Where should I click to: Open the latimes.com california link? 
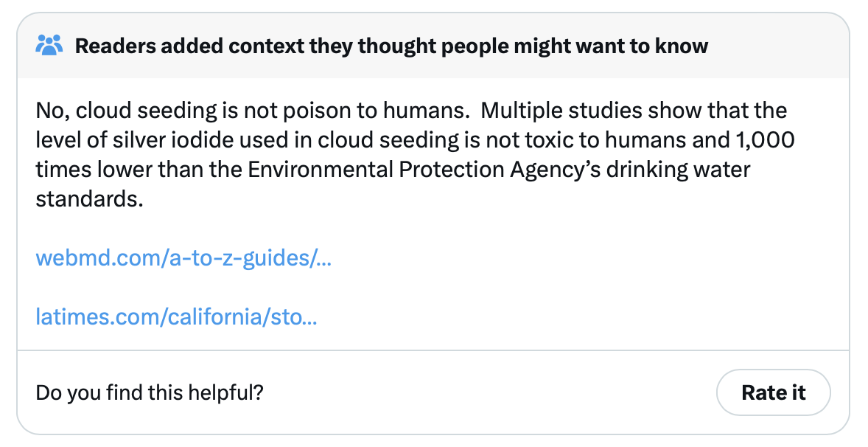click(x=176, y=317)
